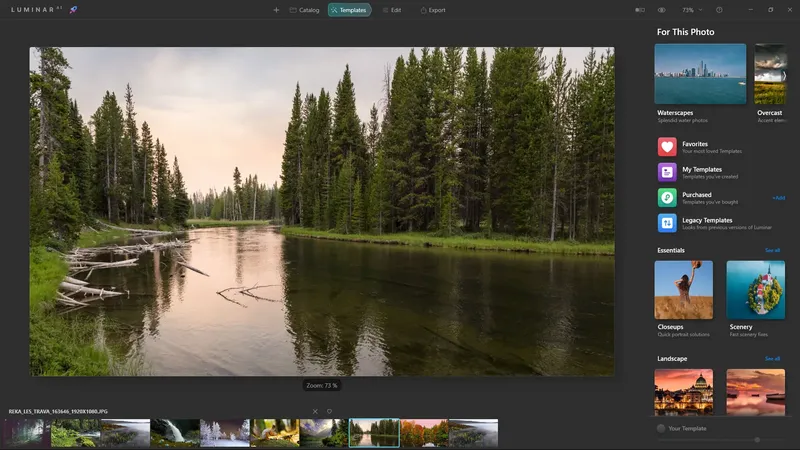
Task: Expand Landscape with See all
Action: coord(772,359)
